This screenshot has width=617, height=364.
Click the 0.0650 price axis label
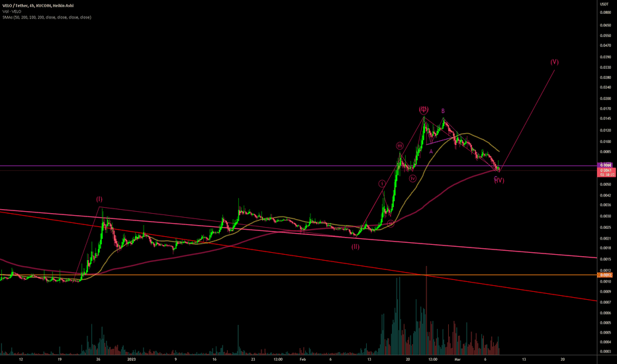coord(605,24)
